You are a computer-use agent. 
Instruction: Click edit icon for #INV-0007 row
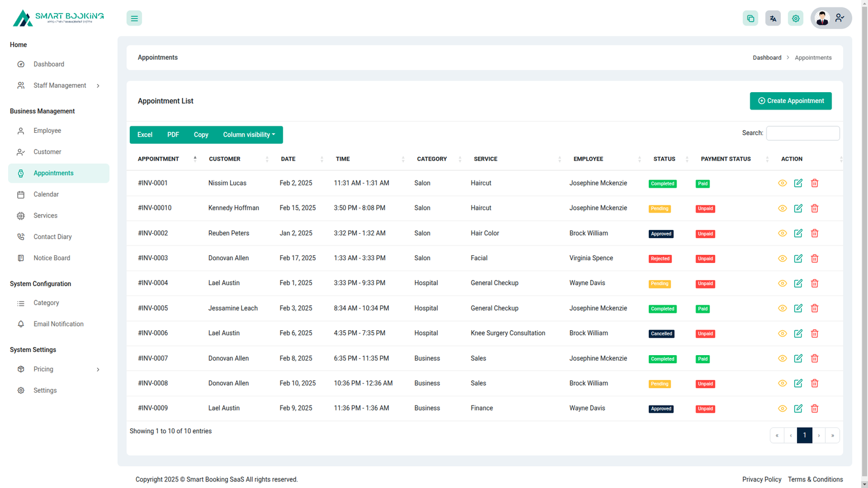(x=798, y=358)
